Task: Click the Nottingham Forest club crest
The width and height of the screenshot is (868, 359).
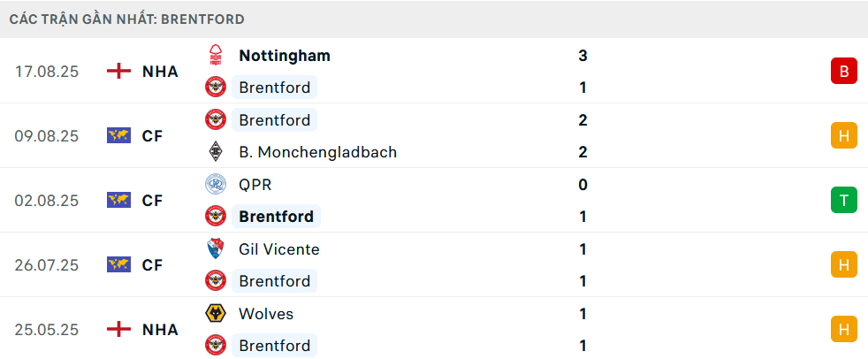Action: [216, 56]
